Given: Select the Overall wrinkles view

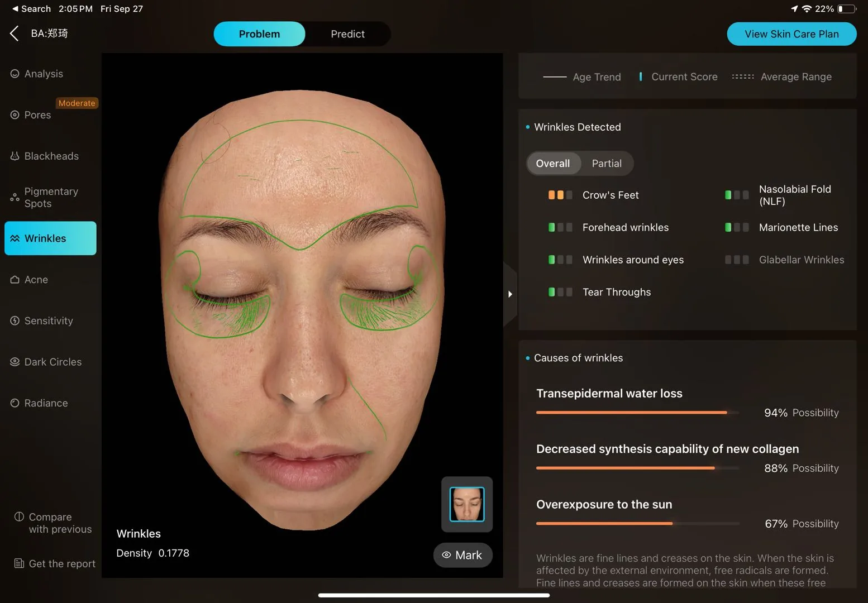Looking at the screenshot, I should (553, 164).
